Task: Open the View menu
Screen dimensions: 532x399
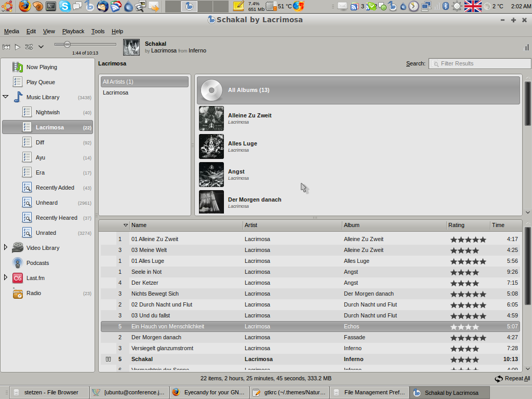Action: 49,31
